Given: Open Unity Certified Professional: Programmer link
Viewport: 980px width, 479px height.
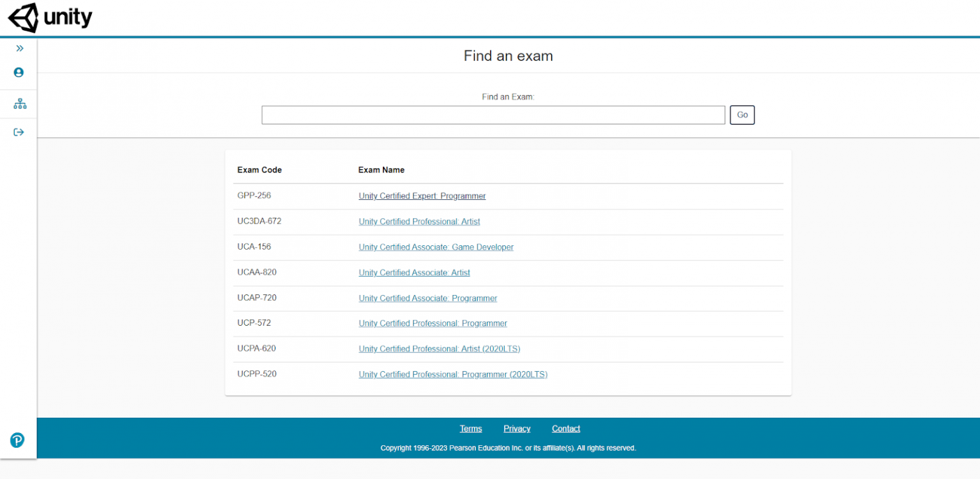Looking at the screenshot, I should click(433, 323).
